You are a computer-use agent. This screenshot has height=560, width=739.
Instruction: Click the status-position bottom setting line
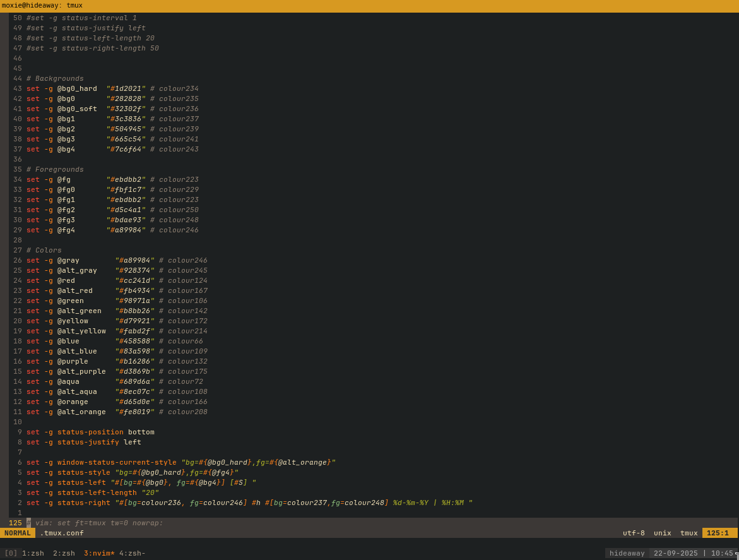point(90,432)
